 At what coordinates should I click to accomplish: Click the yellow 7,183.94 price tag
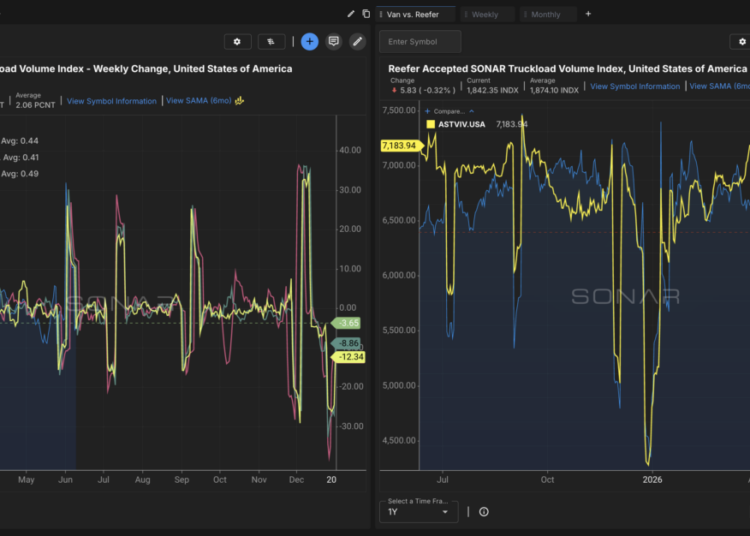(x=401, y=145)
